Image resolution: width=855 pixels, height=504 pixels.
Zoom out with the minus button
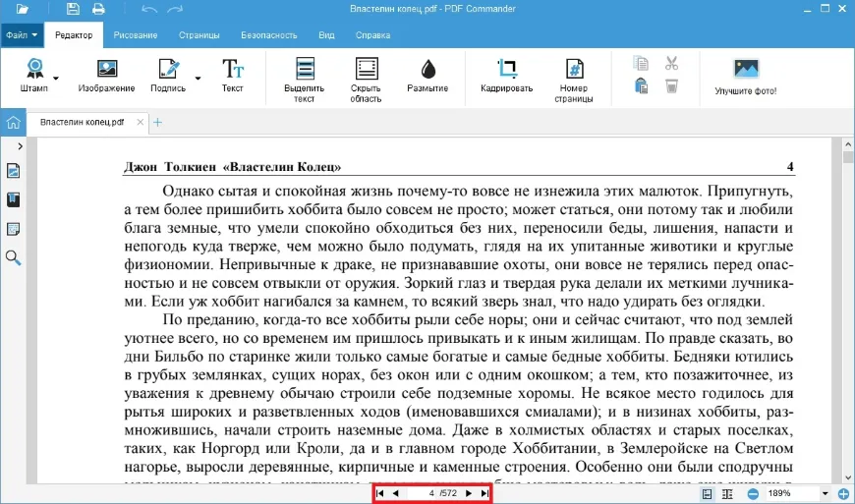[x=753, y=494]
